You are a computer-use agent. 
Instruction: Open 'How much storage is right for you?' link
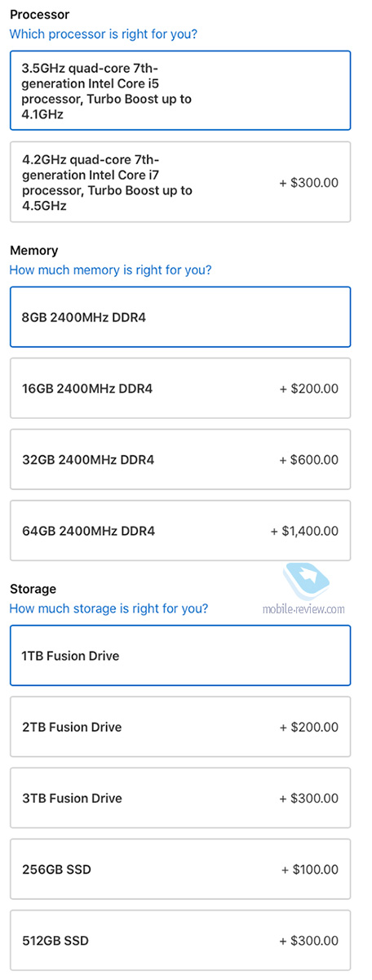click(x=108, y=608)
